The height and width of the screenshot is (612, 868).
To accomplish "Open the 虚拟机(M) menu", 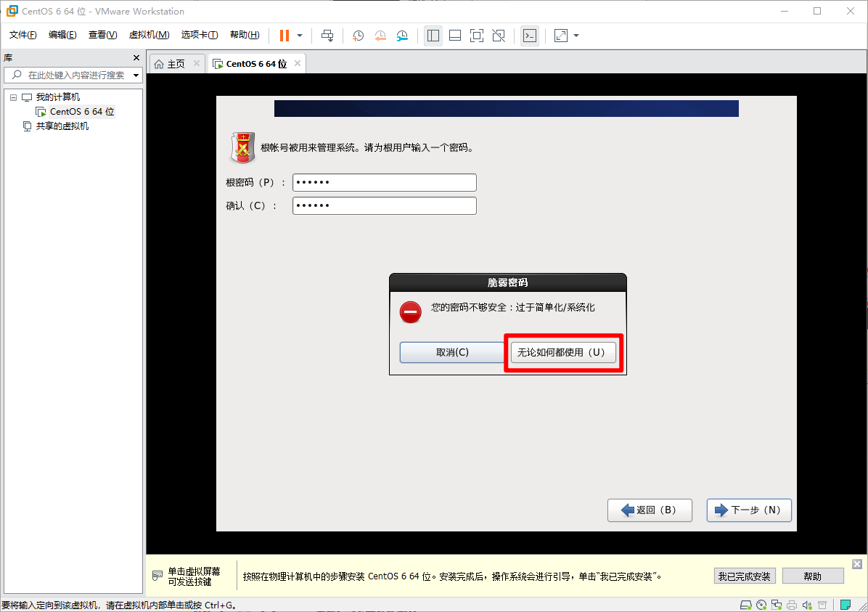I will click(149, 35).
